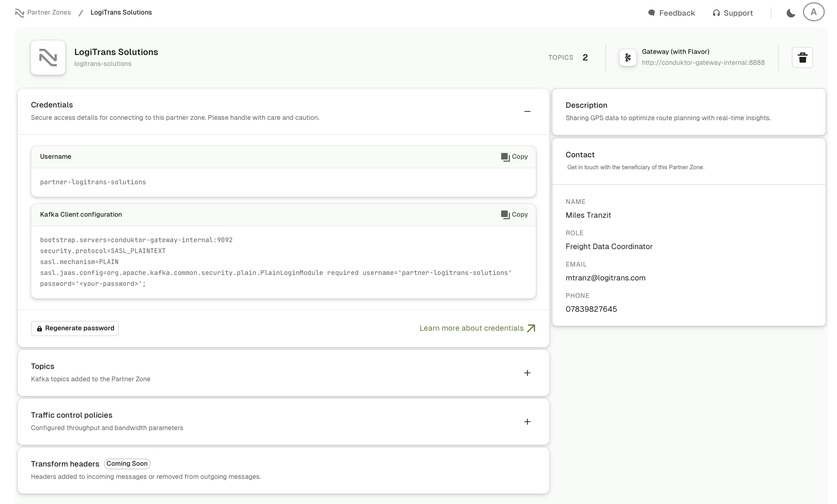Click the Support headphones icon

(716, 12)
